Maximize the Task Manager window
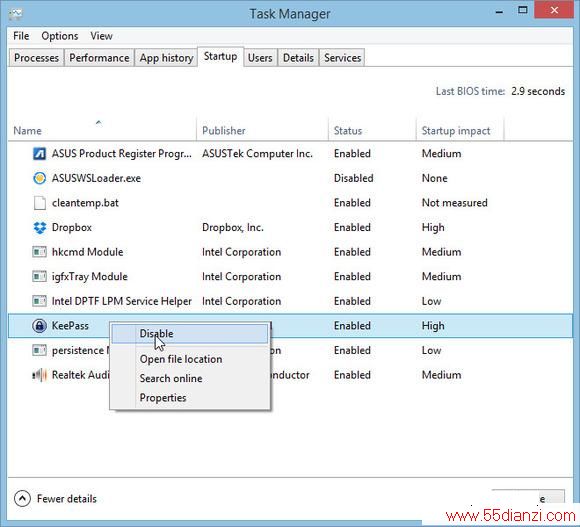The image size is (580, 527). tap(523, 10)
